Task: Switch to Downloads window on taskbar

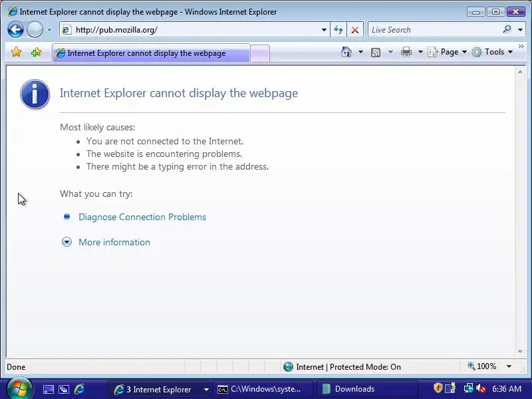Action: click(366, 389)
